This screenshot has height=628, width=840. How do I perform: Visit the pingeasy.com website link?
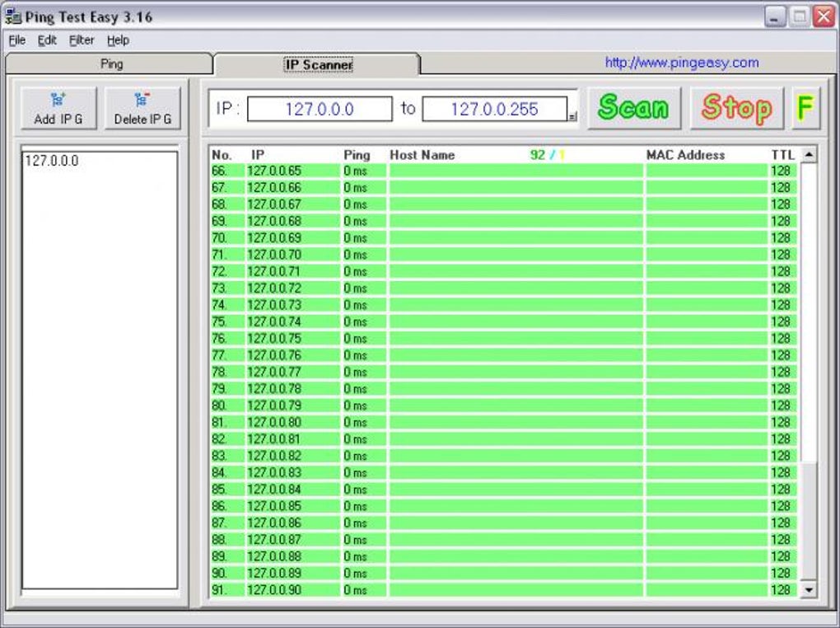point(682,62)
